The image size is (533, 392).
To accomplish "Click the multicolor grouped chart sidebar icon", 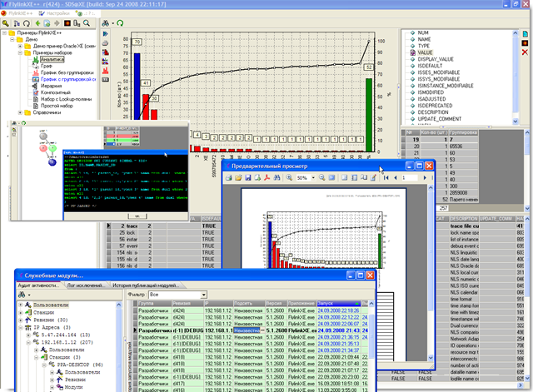I will click(x=106, y=62).
